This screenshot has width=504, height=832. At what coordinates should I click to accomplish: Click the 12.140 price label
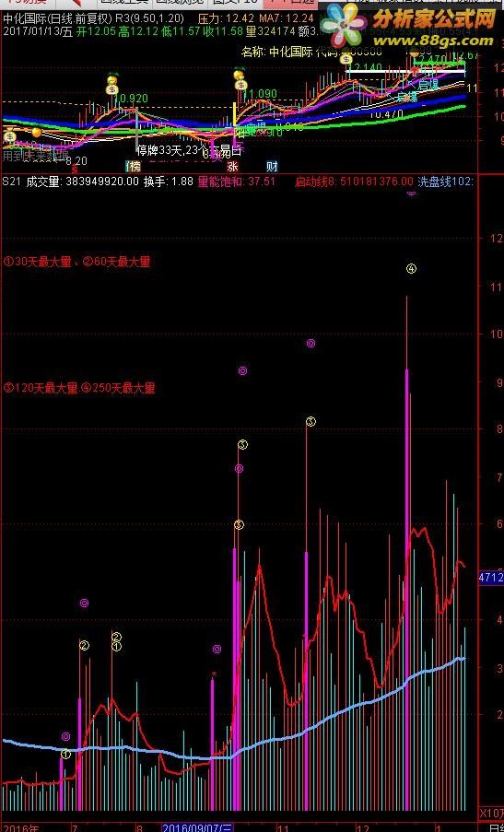pyautogui.click(x=365, y=67)
